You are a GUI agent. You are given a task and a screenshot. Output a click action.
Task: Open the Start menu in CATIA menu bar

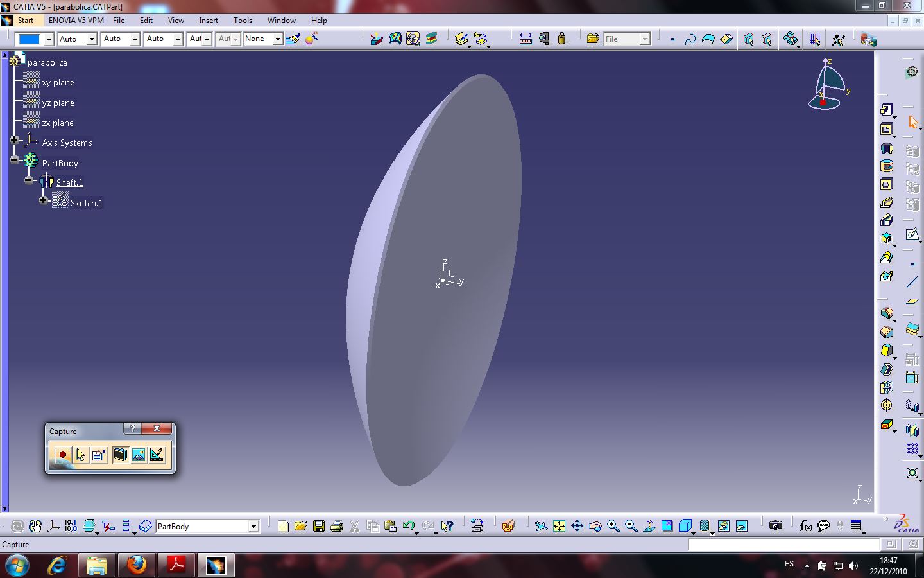[x=26, y=21]
